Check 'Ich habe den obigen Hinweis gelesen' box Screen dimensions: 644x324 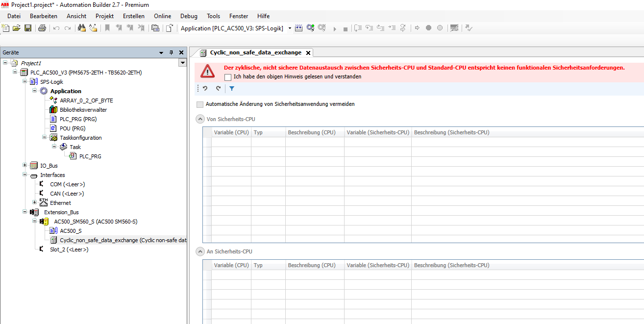pos(228,77)
